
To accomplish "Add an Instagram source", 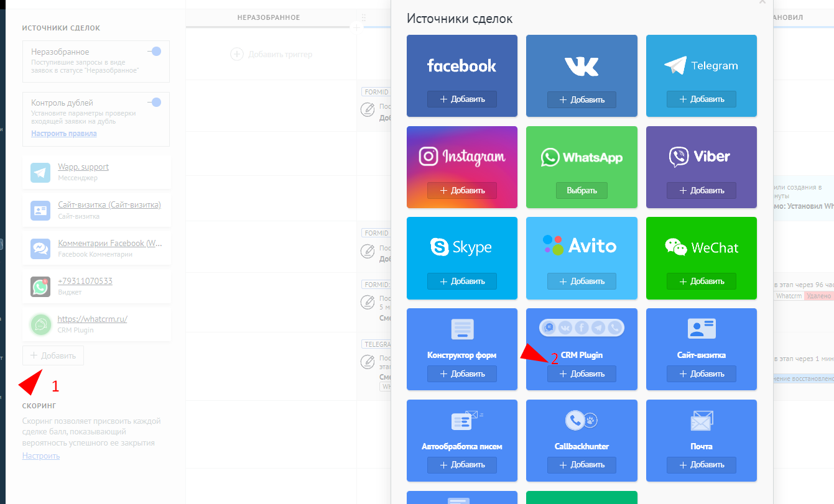I will (462, 190).
